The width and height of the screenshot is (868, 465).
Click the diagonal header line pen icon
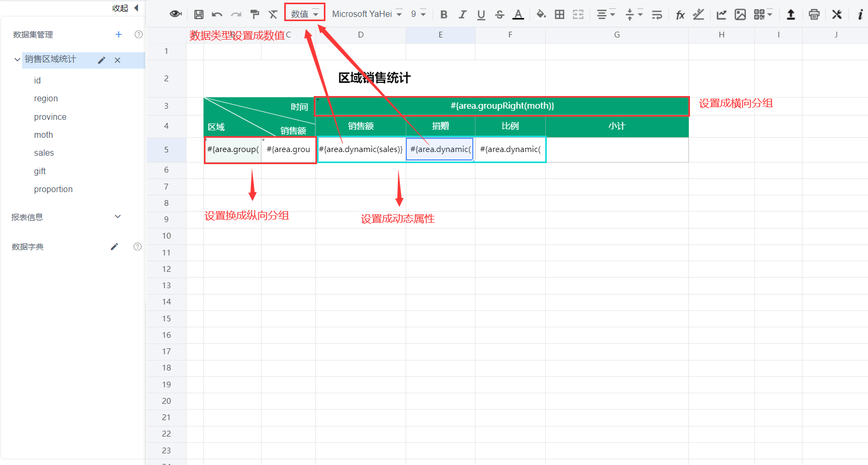pos(698,14)
